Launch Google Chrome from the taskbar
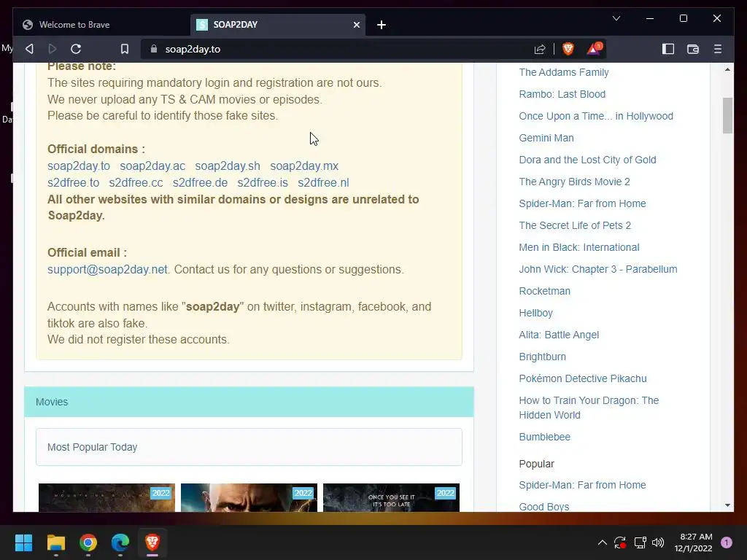Viewport: 747px width, 560px height. [x=88, y=542]
